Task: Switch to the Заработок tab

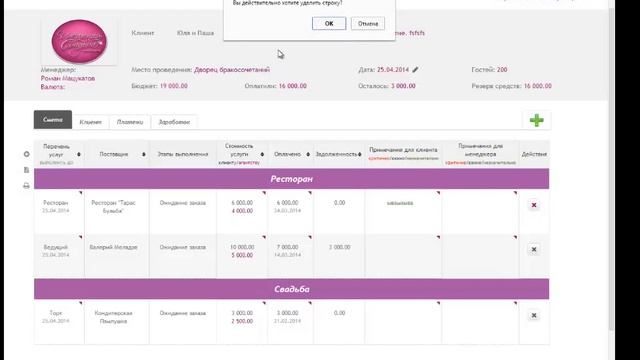Action: tap(174, 122)
